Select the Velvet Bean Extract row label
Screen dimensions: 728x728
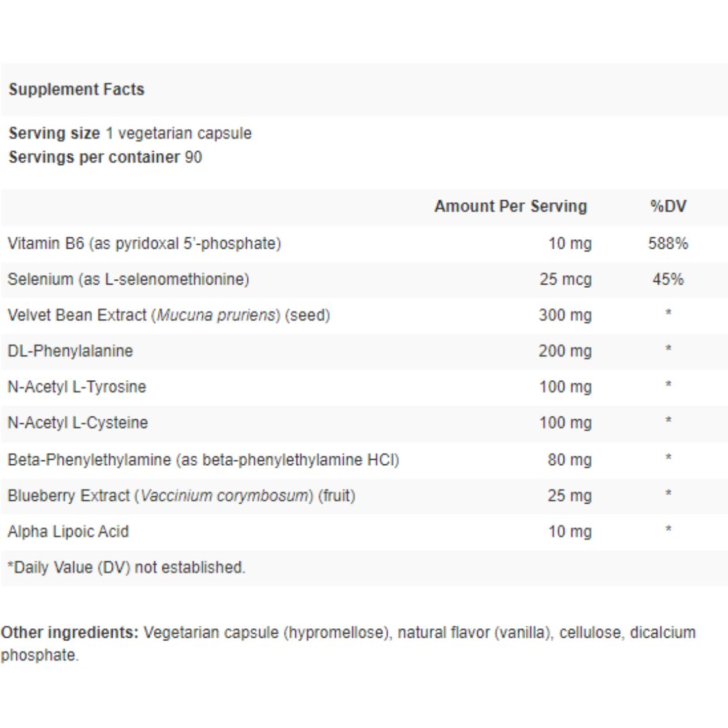(x=169, y=315)
